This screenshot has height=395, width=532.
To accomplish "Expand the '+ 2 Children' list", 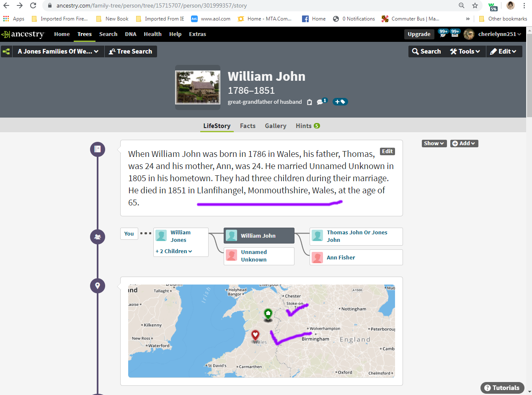I will [x=174, y=251].
